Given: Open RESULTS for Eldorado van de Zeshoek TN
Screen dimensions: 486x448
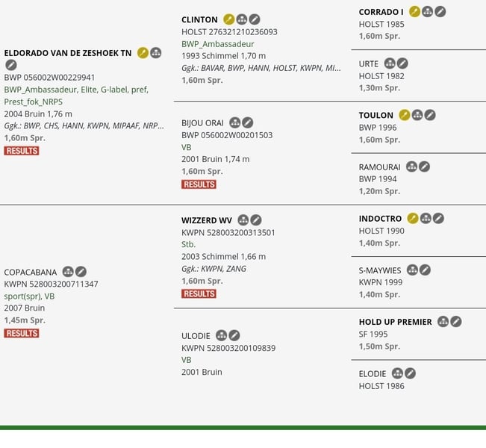Looking at the screenshot, I should (21, 151).
